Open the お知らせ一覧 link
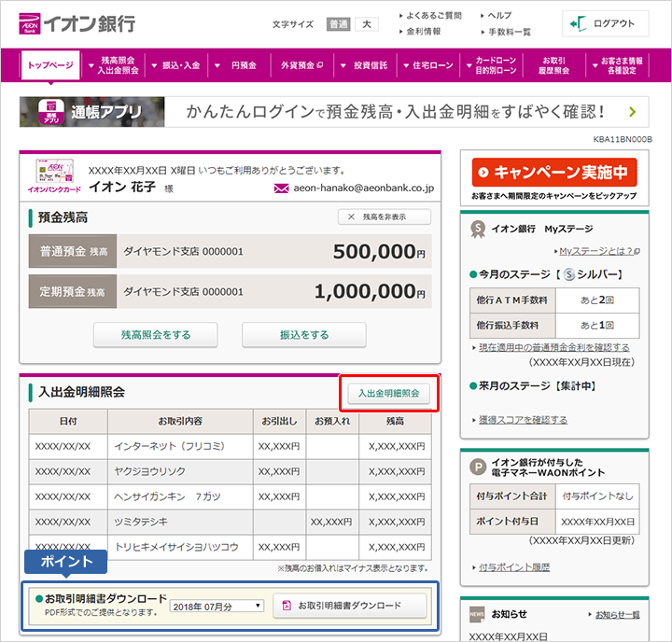 pos(618,615)
